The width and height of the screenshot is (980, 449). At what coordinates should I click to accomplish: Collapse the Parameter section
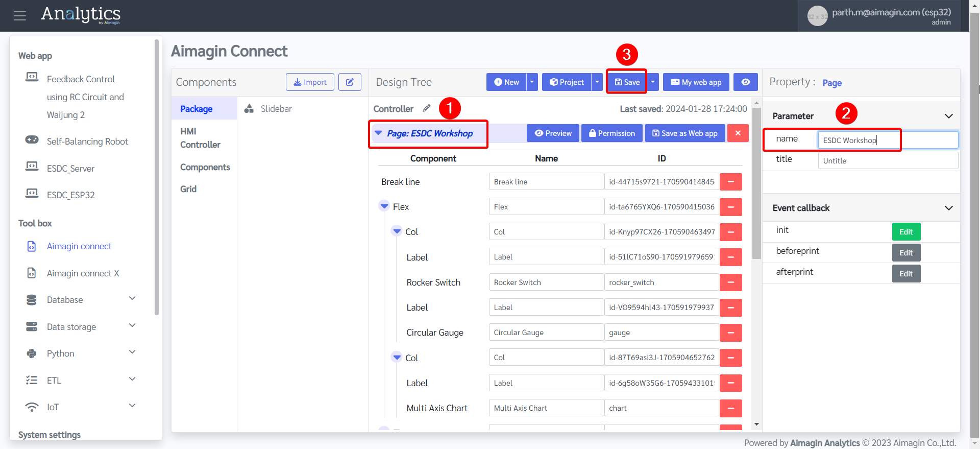(949, 116)
